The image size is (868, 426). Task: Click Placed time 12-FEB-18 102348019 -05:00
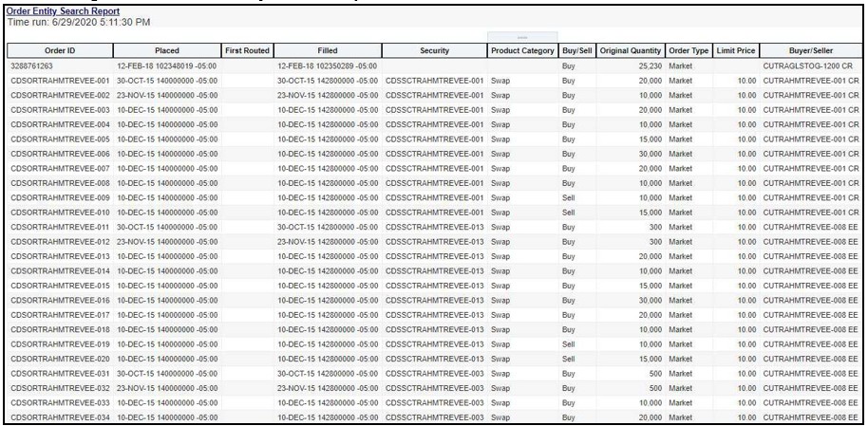[167, 65]
